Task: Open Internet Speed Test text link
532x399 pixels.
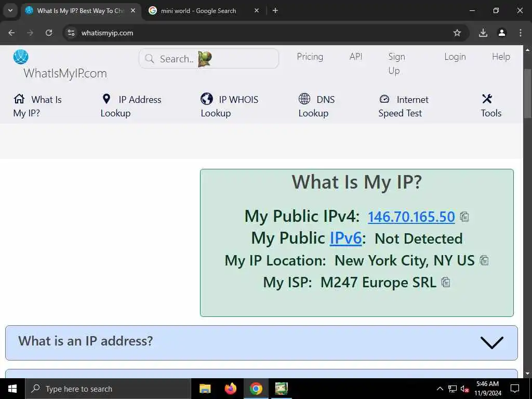Action: [x=403, y=106]
